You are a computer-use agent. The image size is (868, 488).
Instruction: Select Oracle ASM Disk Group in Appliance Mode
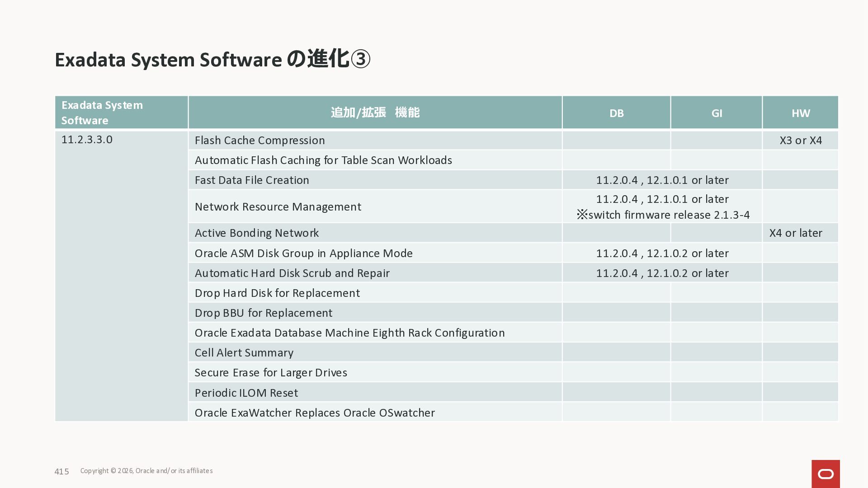point(303,253)
